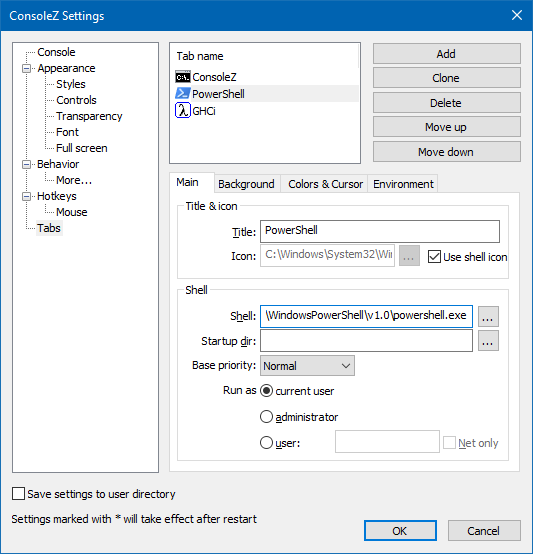
Task: Collapse the Appearance tree node
Action: [x=26, y=68]
